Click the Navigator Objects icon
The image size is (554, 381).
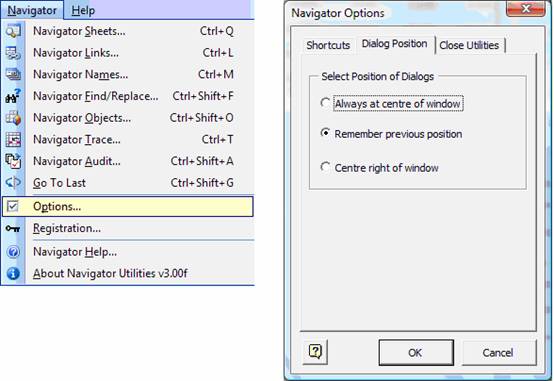(13, 118)
